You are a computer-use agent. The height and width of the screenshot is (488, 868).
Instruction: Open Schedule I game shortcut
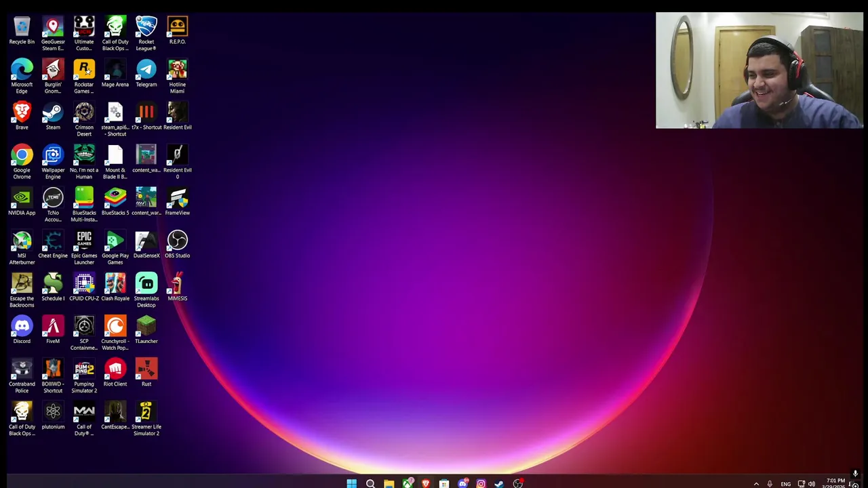(53, 287)
